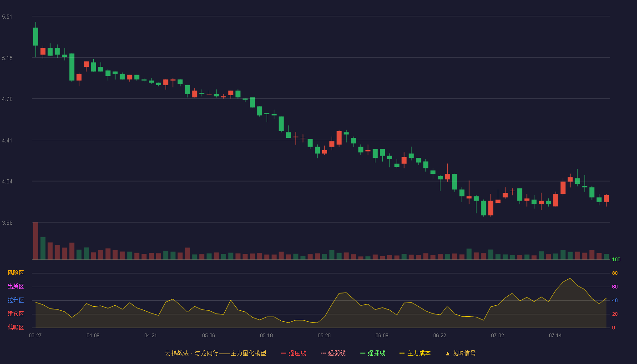
Task: Toggle the 云梯战法 主力量化模型 legend entry
Action: pos(216,353)
